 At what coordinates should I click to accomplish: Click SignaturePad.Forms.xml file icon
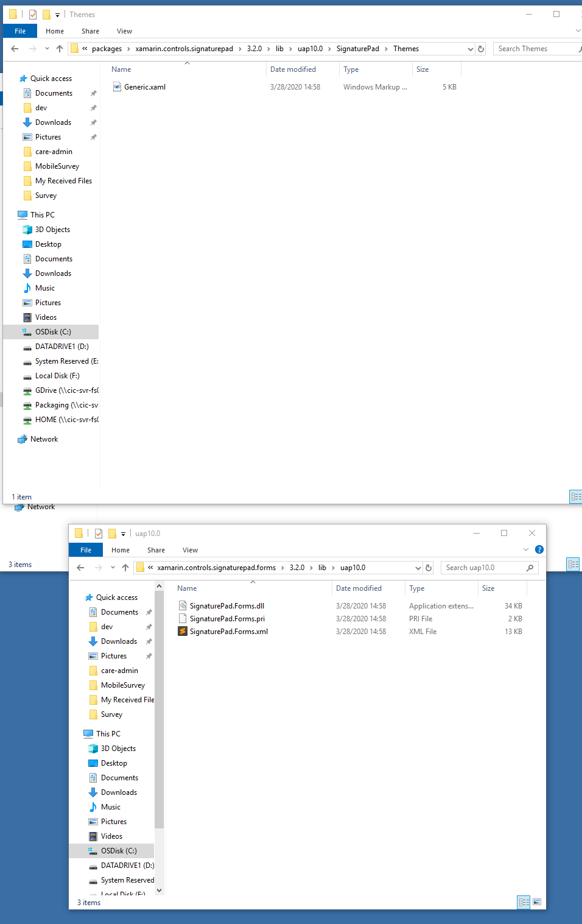click(182, 631)
